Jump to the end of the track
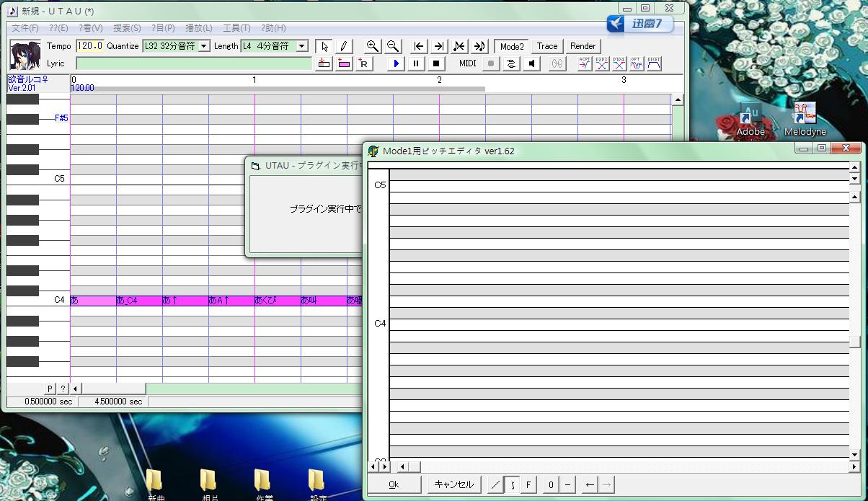 coord(439,46)
